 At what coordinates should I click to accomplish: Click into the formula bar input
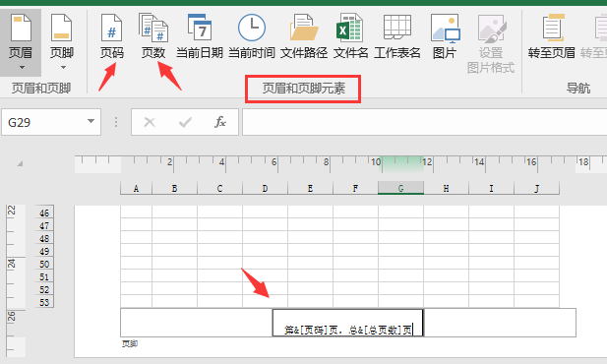tap(424, 122)
